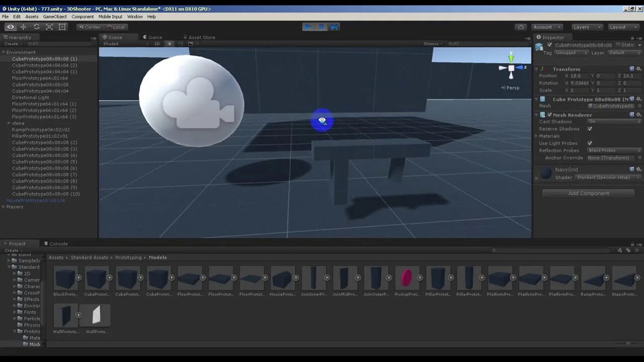Open the GameObject menu
Screen dimensions: 644x362
point(55,17)
